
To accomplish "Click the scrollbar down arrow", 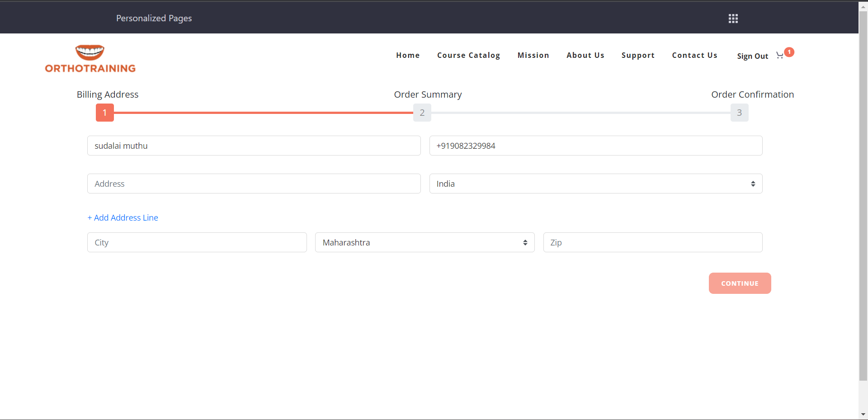I will click(863, 414).
